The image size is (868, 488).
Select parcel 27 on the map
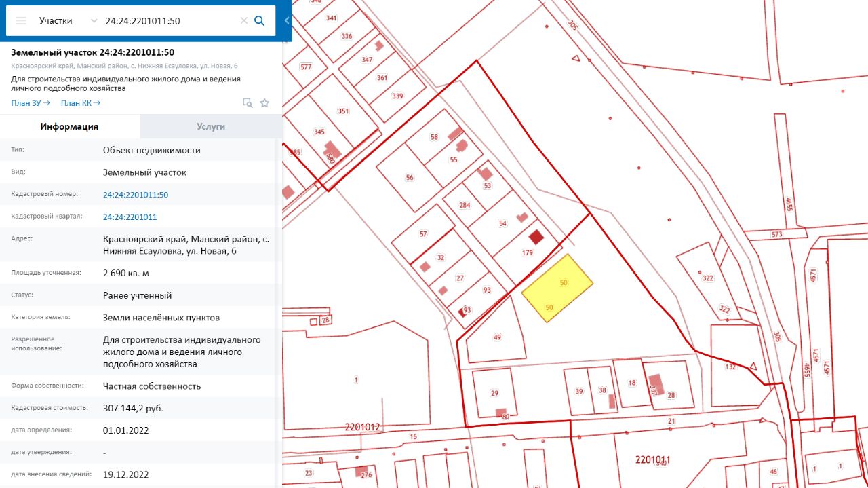pyautogui.click(x=460, y=279)
